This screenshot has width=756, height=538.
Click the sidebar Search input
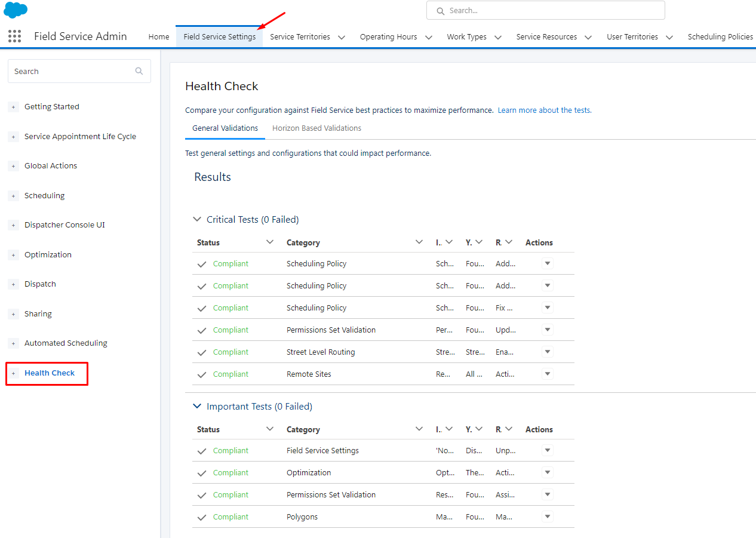pyautogui.click(x=79, y=71)
